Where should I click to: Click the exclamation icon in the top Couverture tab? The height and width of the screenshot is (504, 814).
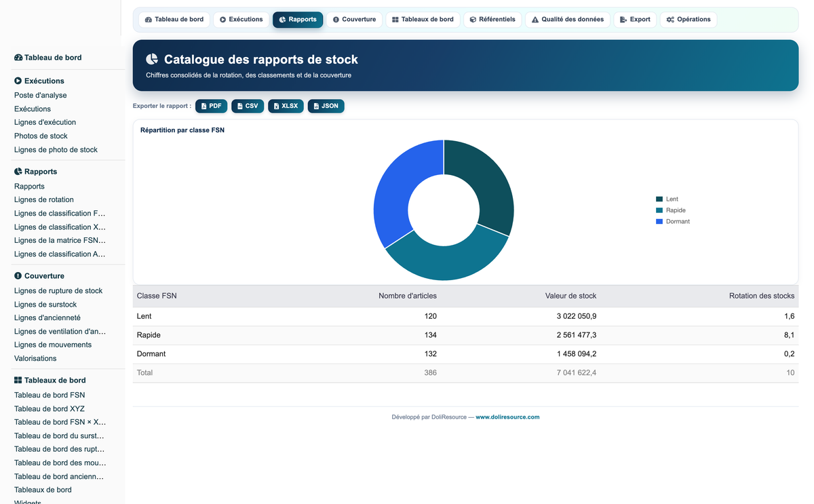tap(336, 20)
